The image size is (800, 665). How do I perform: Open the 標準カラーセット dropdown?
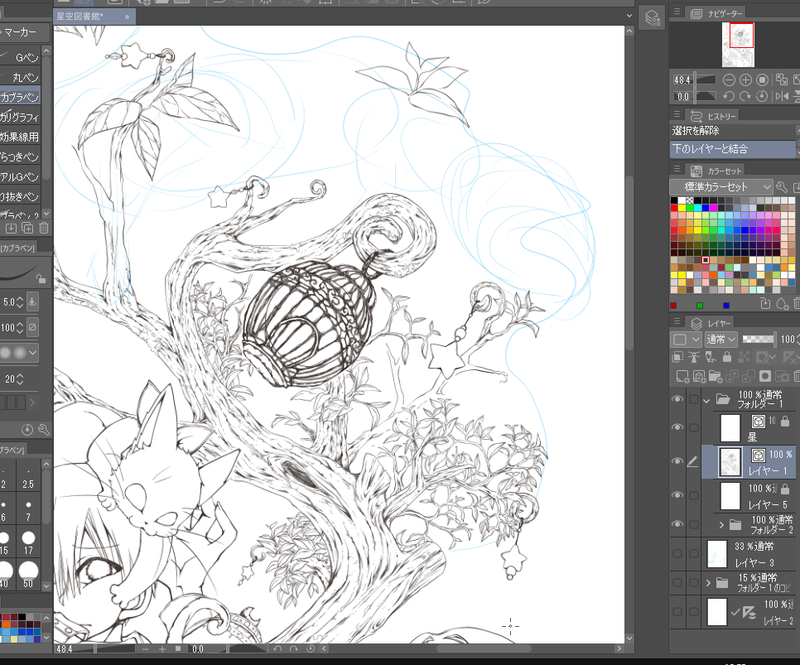(x=721, y=187)
